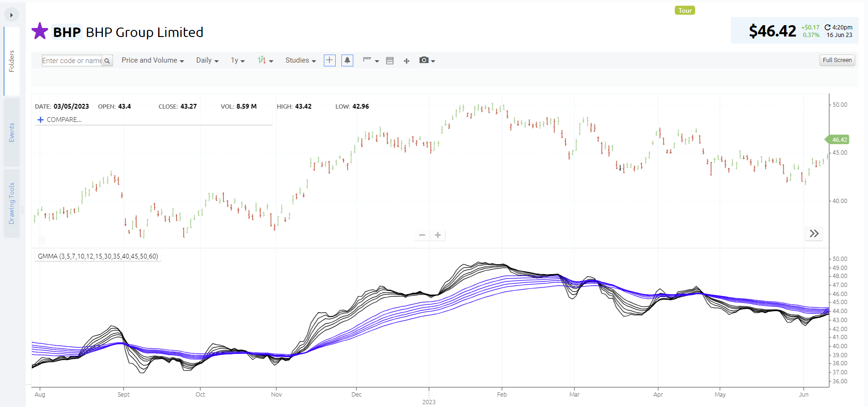
Task: Click the purple favourite star for BHP
Action: pyautogui.click(x=40, y=31)
